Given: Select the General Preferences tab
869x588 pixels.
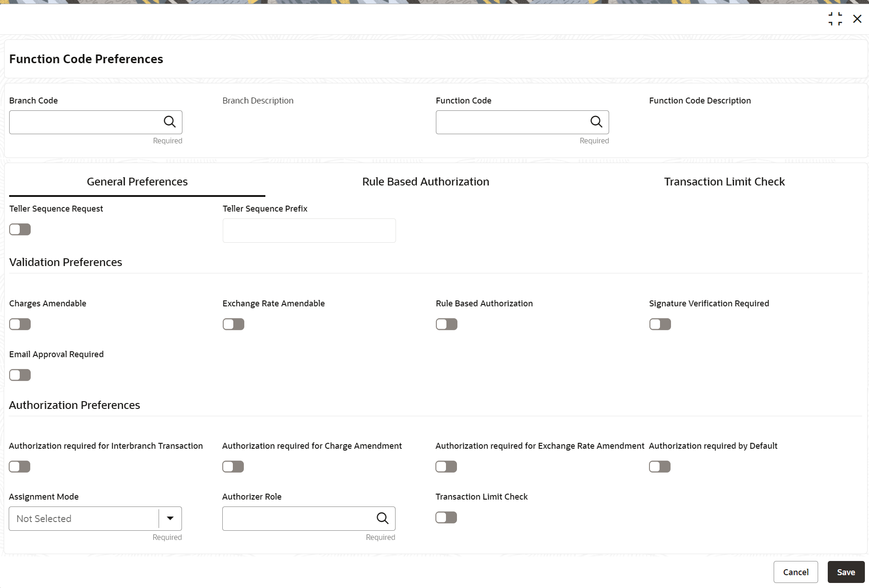Looking at the screenshot, I should point(137,182).
